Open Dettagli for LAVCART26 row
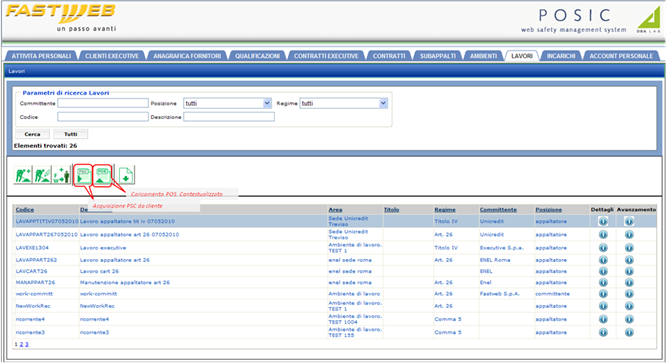The image size is (666, 363). coord(603,271)
